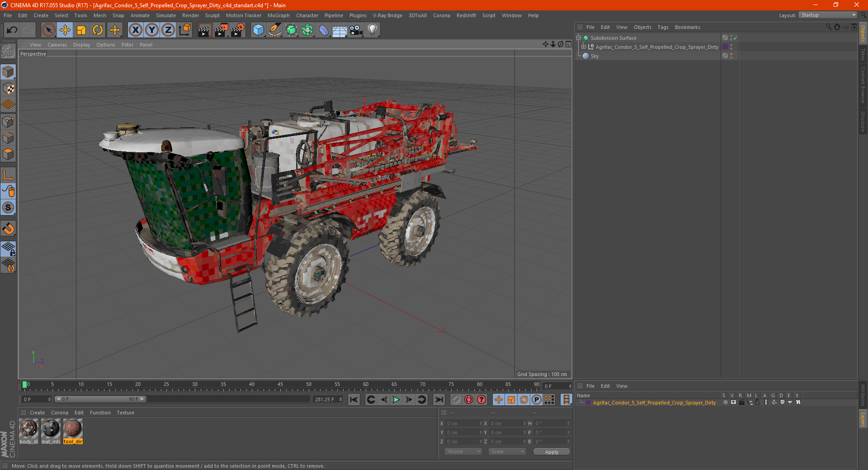Open the Content Browser side tab
The image size is (868, 470).
pyautogui.click(x=863, y=85)
